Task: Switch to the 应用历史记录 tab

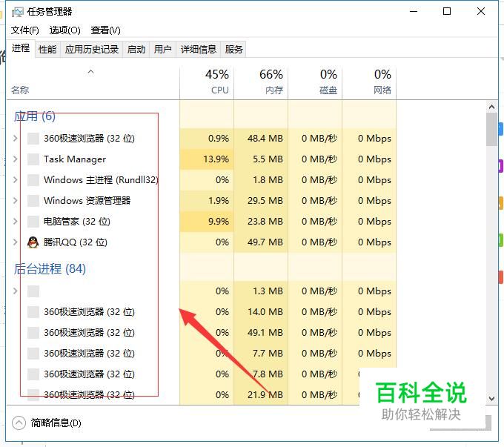Action: [x=92, y=50]
